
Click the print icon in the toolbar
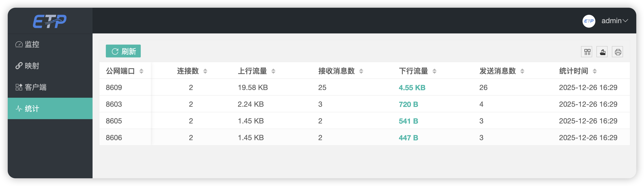click(617, 51)
